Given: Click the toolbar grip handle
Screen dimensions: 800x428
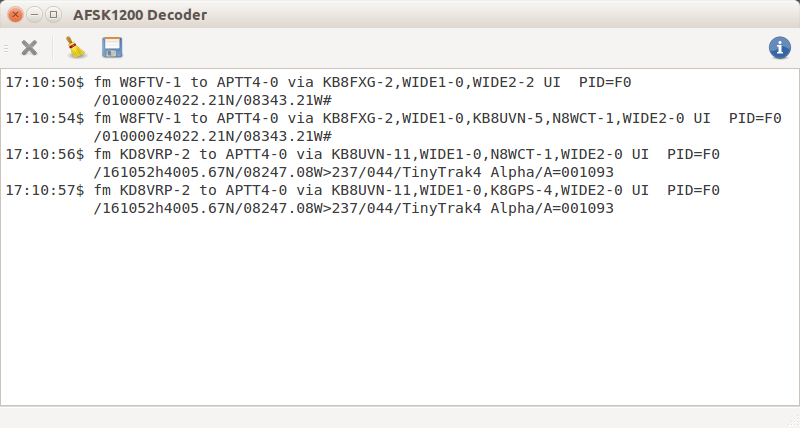Looking at the screenshot, I should click(x=6, y=48).
